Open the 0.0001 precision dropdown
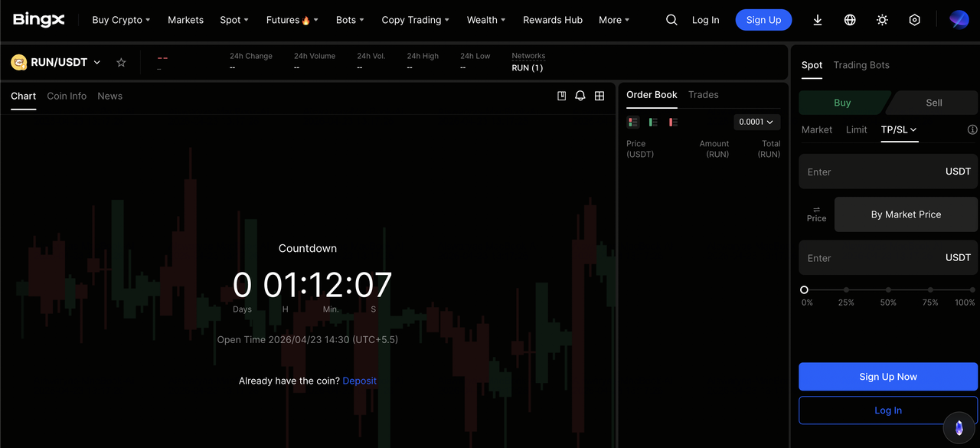Image resolution: width=980 pixels, height=448 pixels. pyautogui.click(x=756, y=122)
